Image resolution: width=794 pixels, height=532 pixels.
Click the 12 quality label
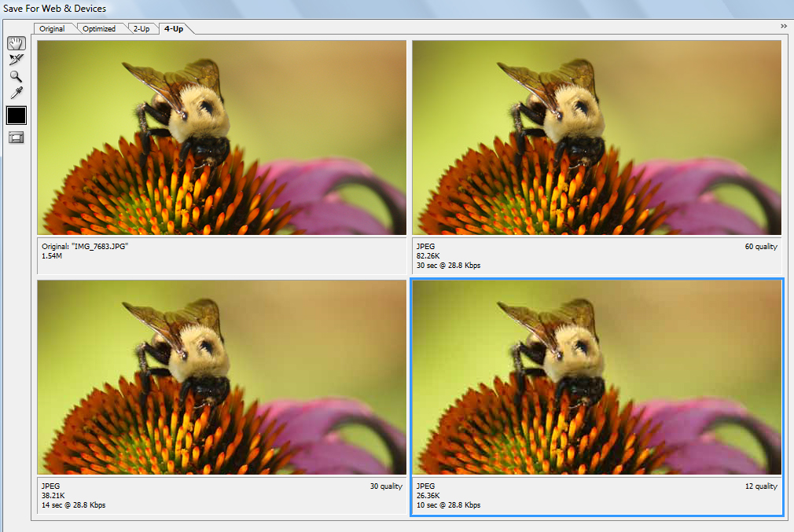point(760,486)
